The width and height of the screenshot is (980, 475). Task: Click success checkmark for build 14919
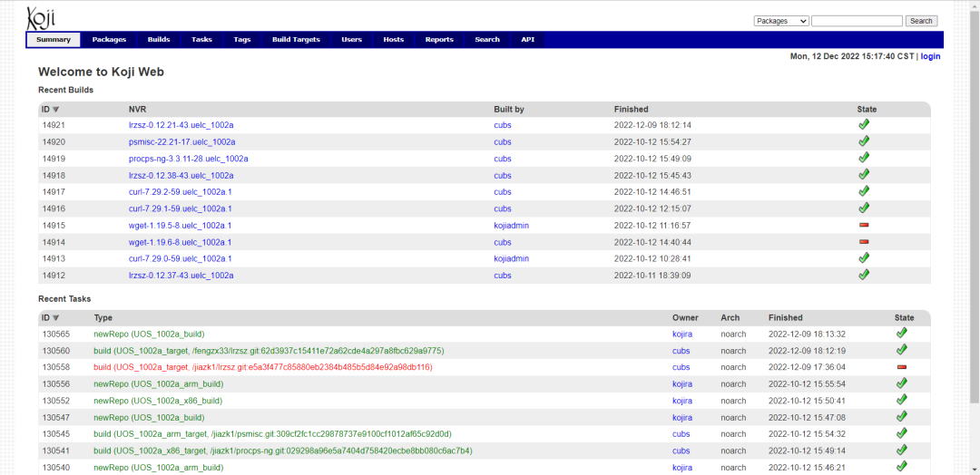click(x=864, y=158)
